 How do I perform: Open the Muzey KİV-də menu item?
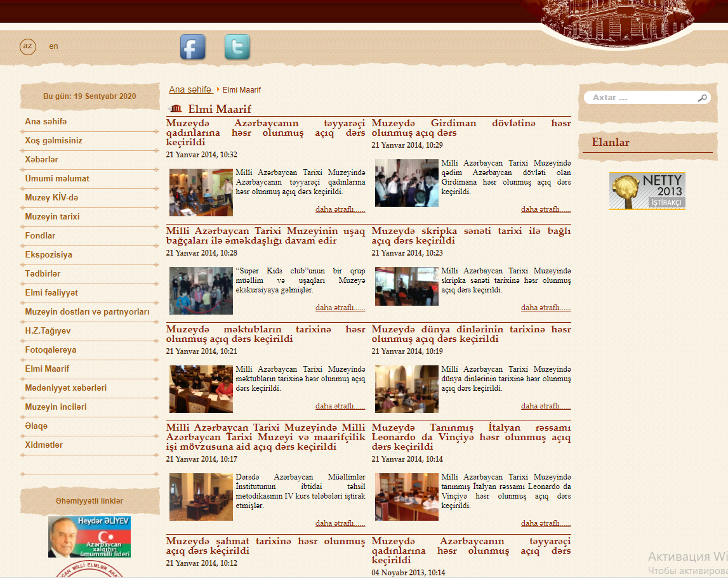pos(51,198)
